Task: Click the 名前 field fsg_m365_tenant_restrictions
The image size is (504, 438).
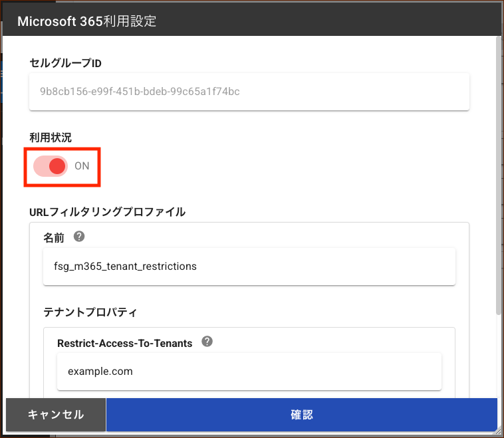Action: tap(249, 267)
